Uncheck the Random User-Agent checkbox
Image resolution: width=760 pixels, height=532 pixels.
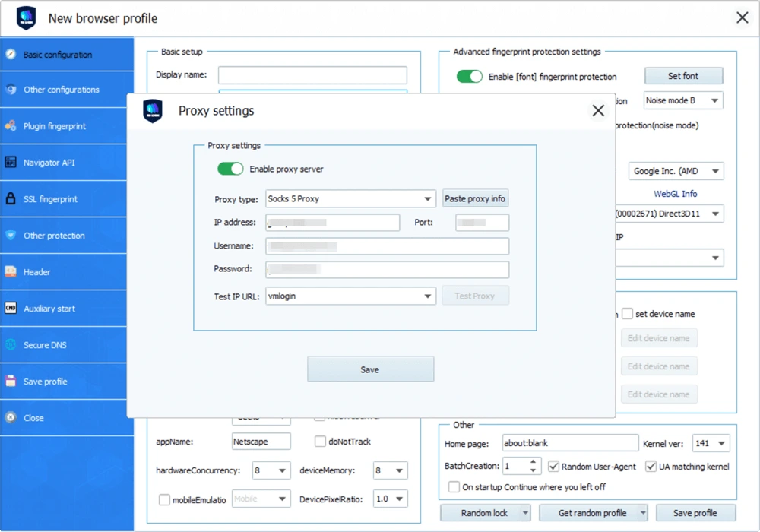tap(554, 466)
